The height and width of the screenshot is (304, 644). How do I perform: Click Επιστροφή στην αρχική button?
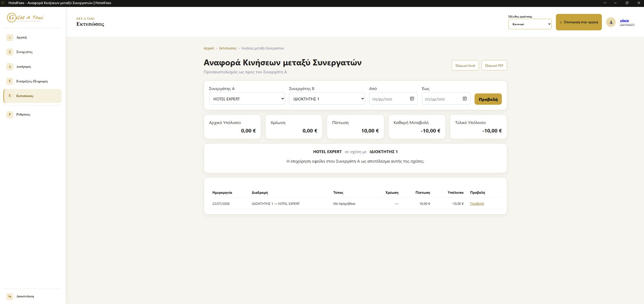[x=579, y=22]
